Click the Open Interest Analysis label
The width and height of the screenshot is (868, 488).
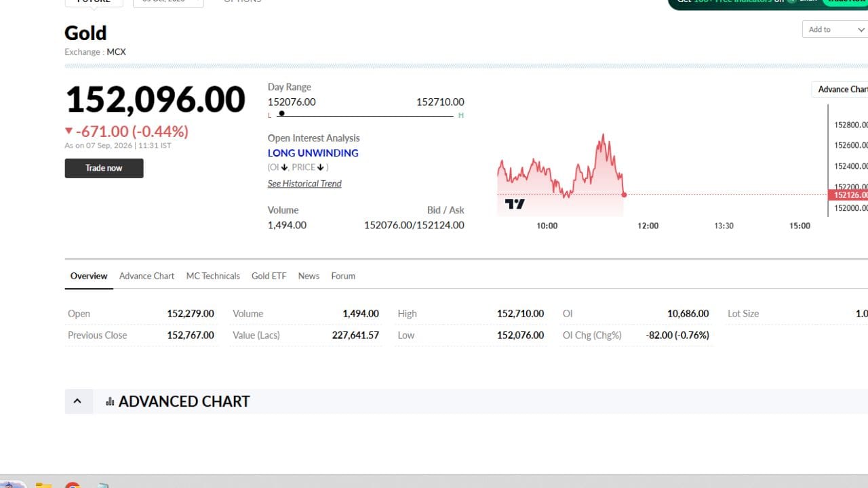[x=314, y=138]
